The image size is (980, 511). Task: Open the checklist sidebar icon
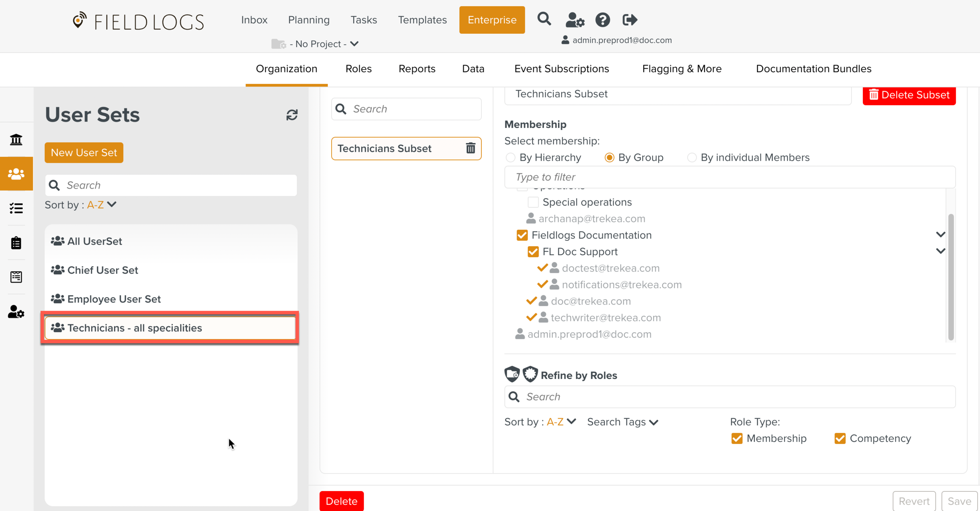click(x=16, y=208)
